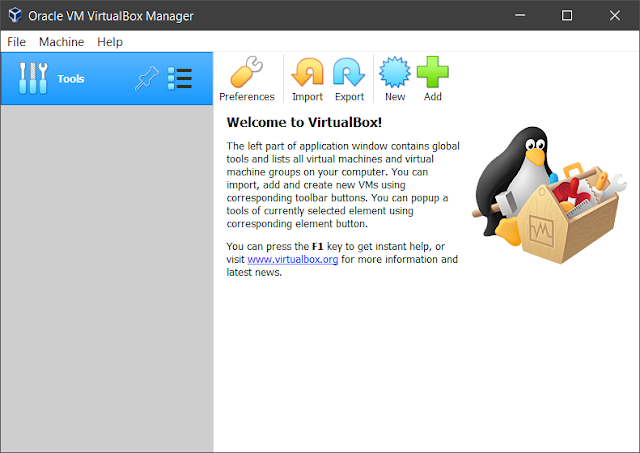
Task: Click the penguin toolbox illustration
Action: point(549,195)
